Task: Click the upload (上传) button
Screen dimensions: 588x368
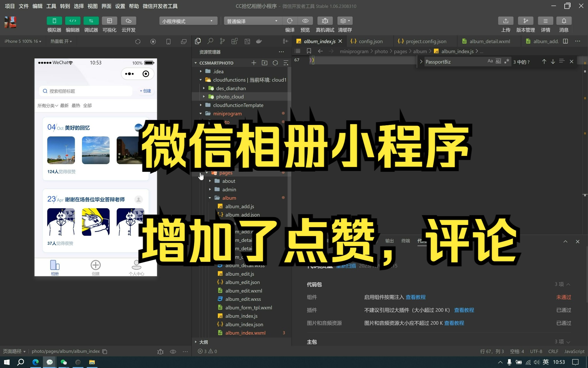Action: pyautogui.click(x=505, y=21)
